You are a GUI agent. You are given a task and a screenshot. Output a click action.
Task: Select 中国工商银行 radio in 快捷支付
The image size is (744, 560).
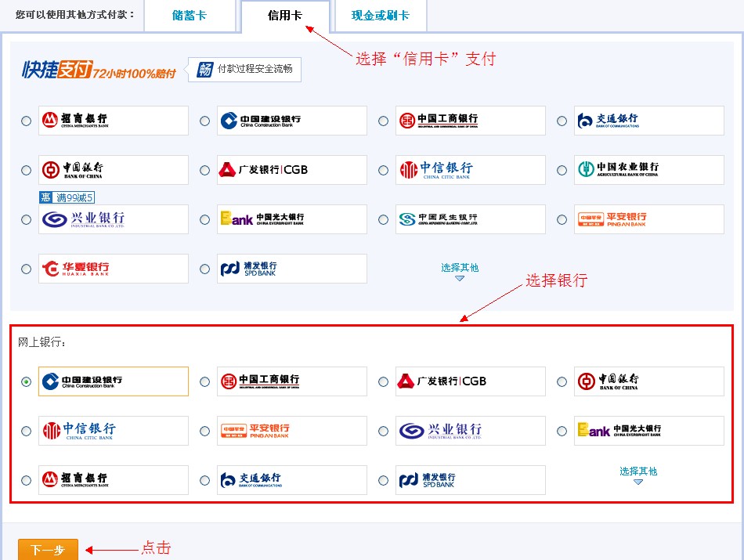[384, 121]
